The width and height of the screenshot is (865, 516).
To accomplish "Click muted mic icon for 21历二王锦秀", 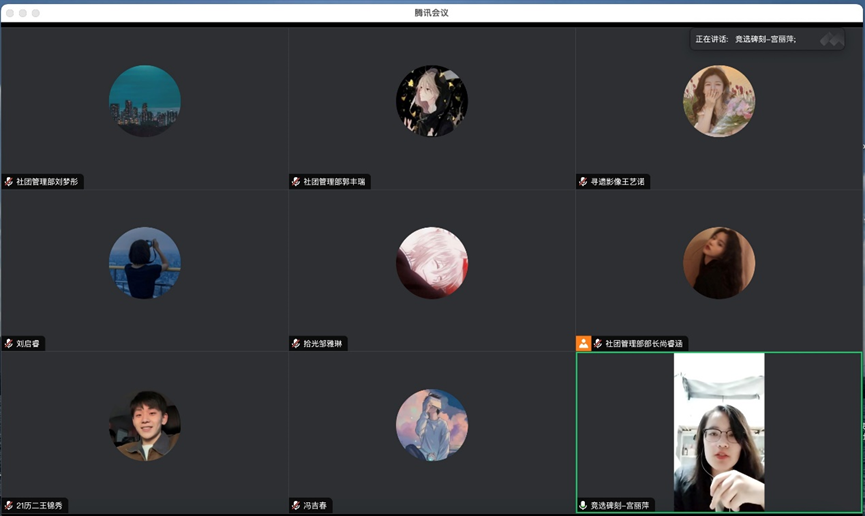I will click(x=9, y=505).
